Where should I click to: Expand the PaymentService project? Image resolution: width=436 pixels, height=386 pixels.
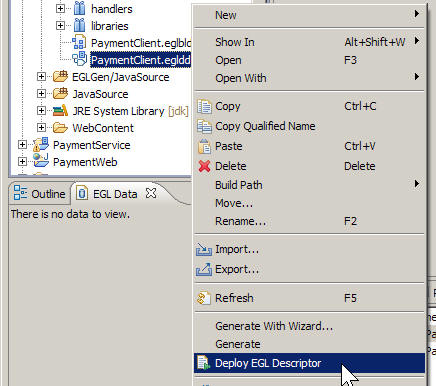pyautogui.click(x=22, y=145)
